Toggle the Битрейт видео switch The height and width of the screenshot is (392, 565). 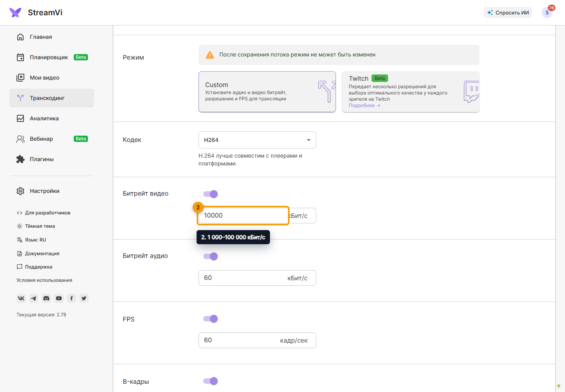tap(210, 194)
